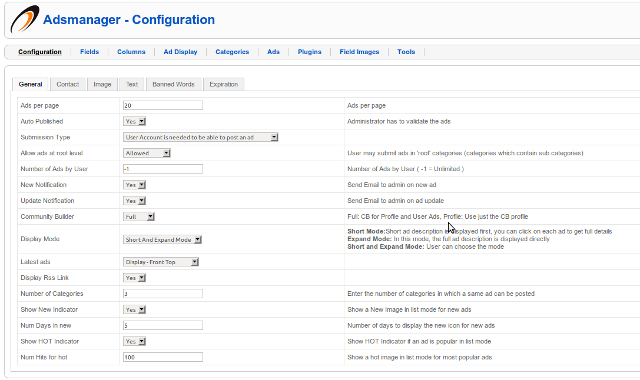Open the Community Builder Full dropdown
This screenshot has width=640, height=380.
(139, 217)
